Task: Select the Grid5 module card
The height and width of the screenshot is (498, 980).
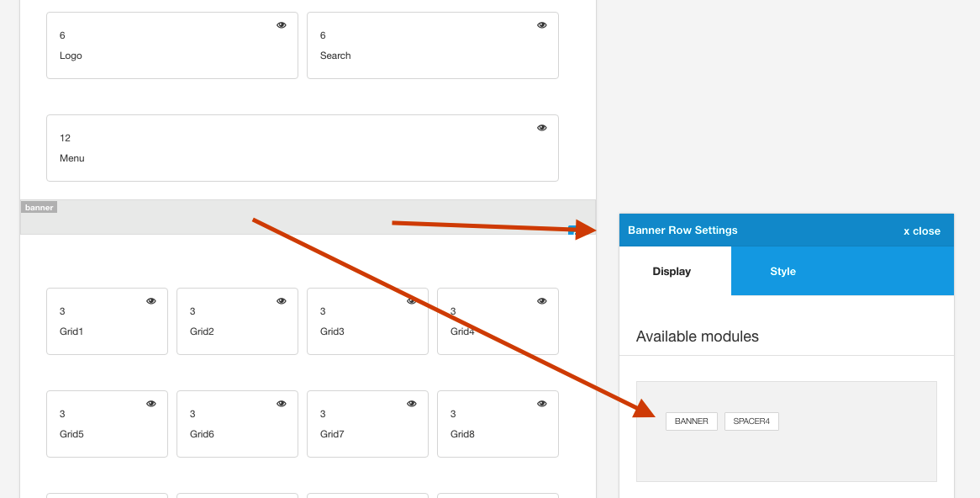Action: click(x=107, y=423)
